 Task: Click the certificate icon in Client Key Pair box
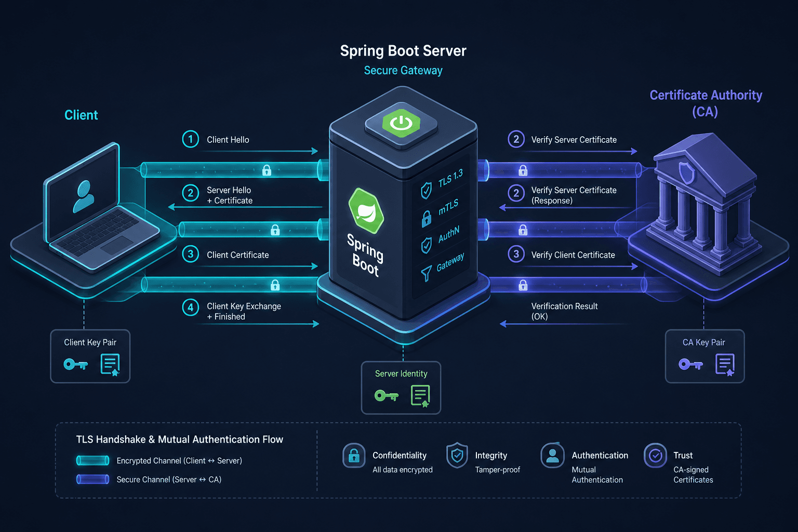[110, 365]
